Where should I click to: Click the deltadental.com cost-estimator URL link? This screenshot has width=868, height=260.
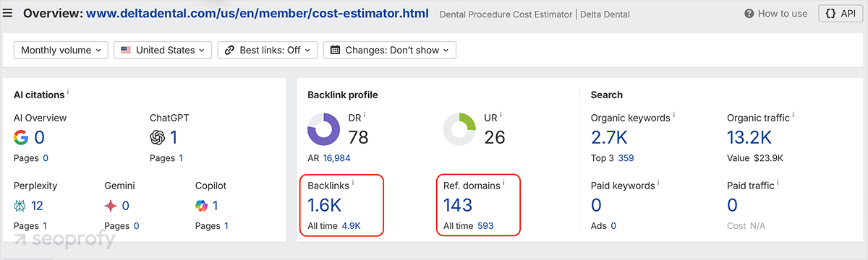257,14
